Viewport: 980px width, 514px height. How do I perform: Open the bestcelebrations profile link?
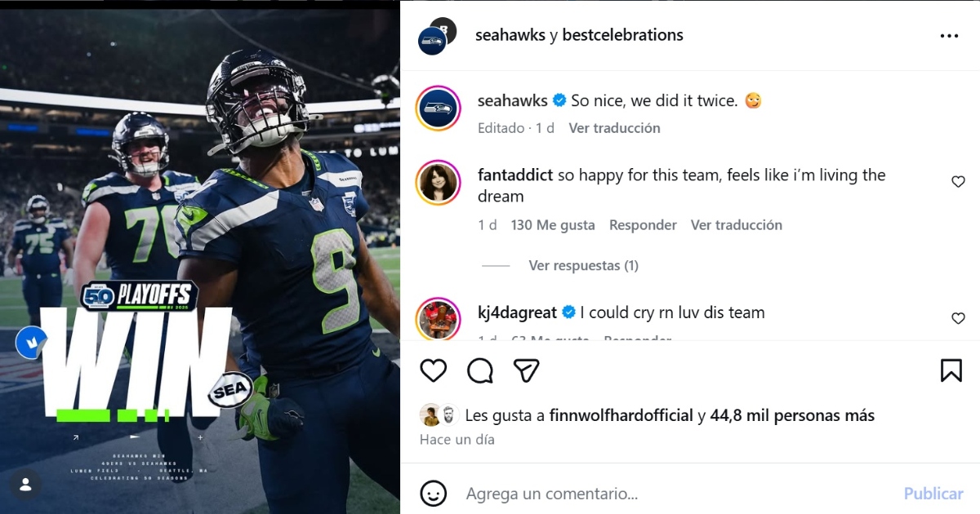click(623, 35)
